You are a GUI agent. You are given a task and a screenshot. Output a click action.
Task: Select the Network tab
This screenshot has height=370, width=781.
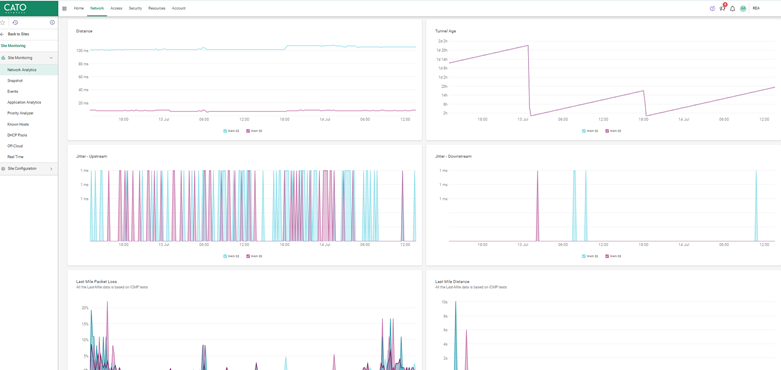point(97,8)
